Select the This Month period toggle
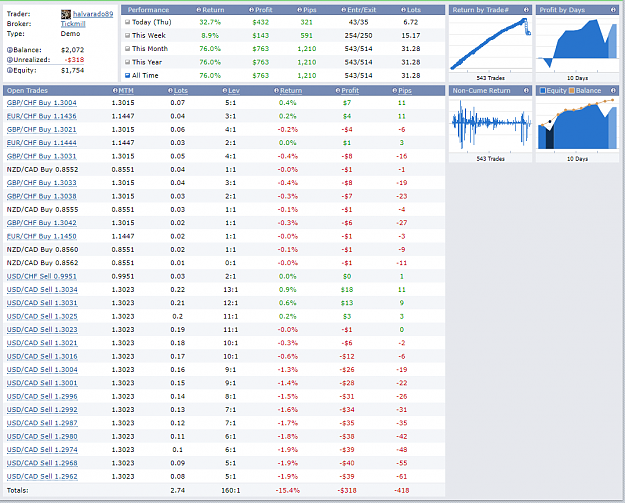This screenshot has height=503, width=625. click(128, 49)
